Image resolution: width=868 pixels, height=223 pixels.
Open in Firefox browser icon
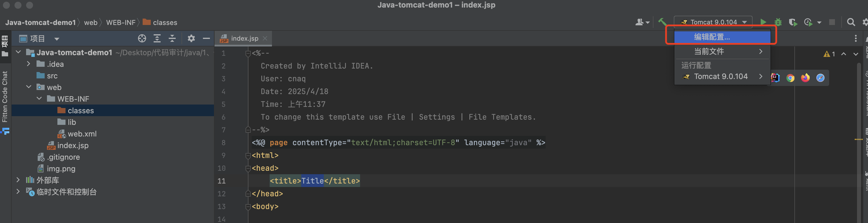pyautogui.click(x=805, y=78)
